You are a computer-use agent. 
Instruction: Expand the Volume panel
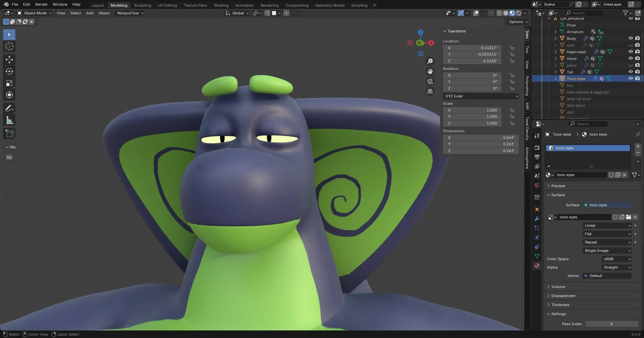click(x=558, y=287)
